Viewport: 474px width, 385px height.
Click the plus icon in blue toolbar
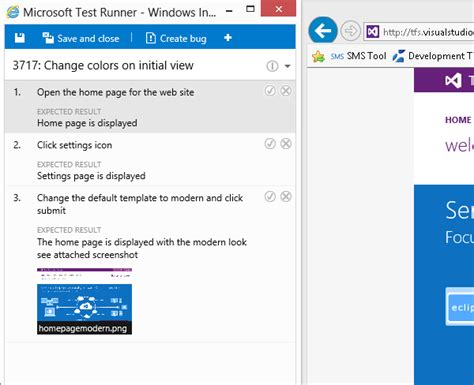(x=228, y=38)
